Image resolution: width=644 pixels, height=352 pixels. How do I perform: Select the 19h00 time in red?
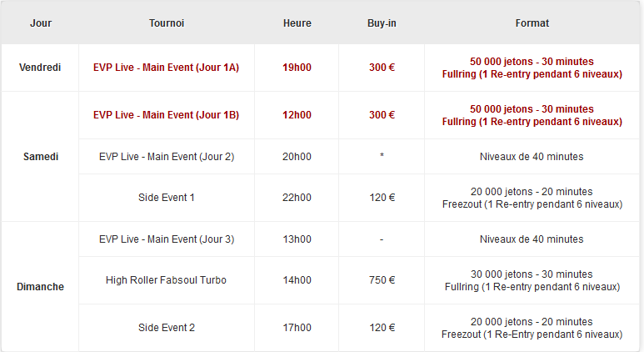[297, 68]
